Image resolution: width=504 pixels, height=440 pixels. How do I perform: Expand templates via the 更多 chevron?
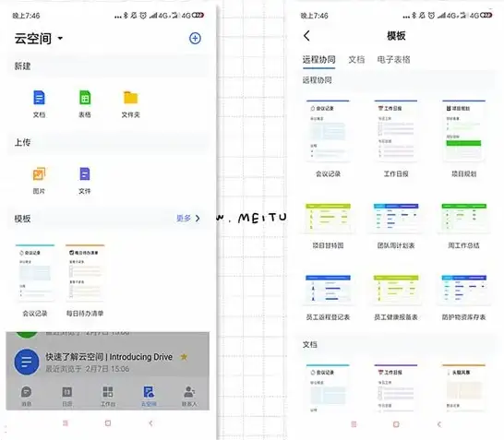click(x=198, y=219)
